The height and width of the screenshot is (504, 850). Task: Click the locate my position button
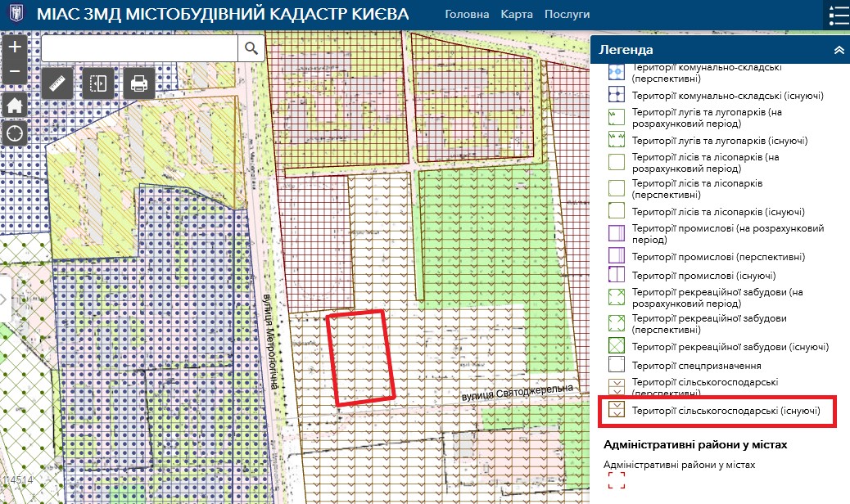[15, 133]
